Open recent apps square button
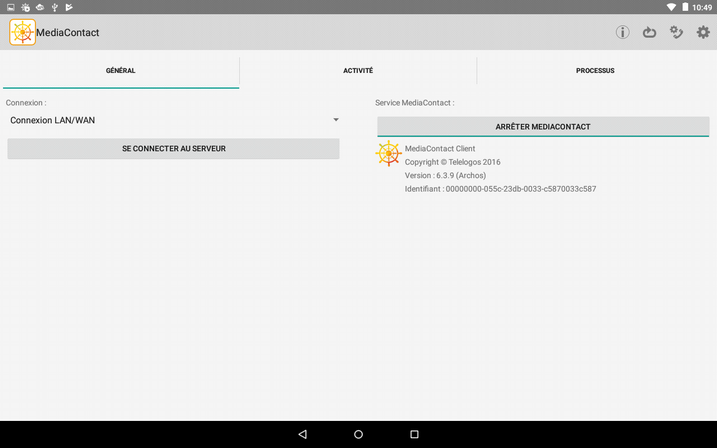This screenshot has height=448, width=717. coord(414,434)
